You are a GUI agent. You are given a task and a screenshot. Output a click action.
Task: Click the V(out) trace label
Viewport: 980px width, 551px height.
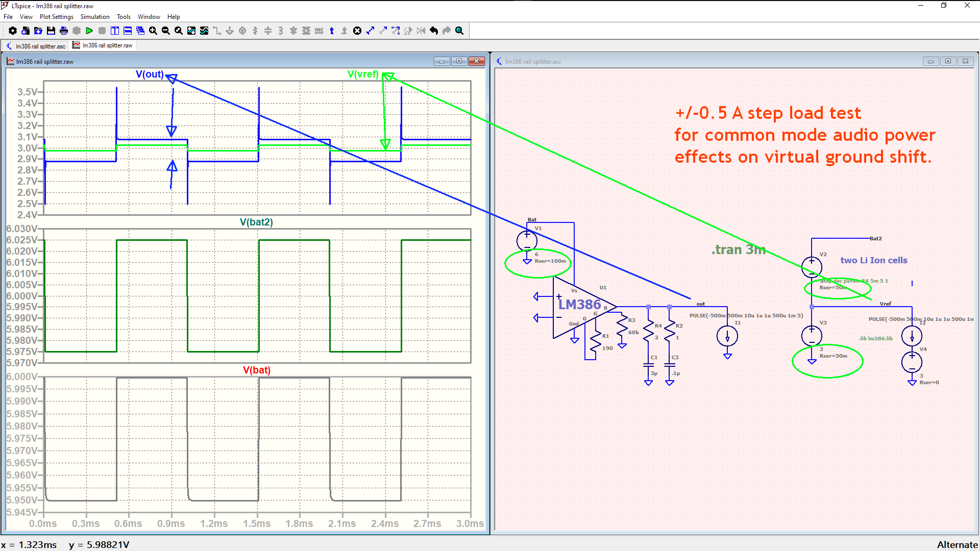[x=150, y=74]
